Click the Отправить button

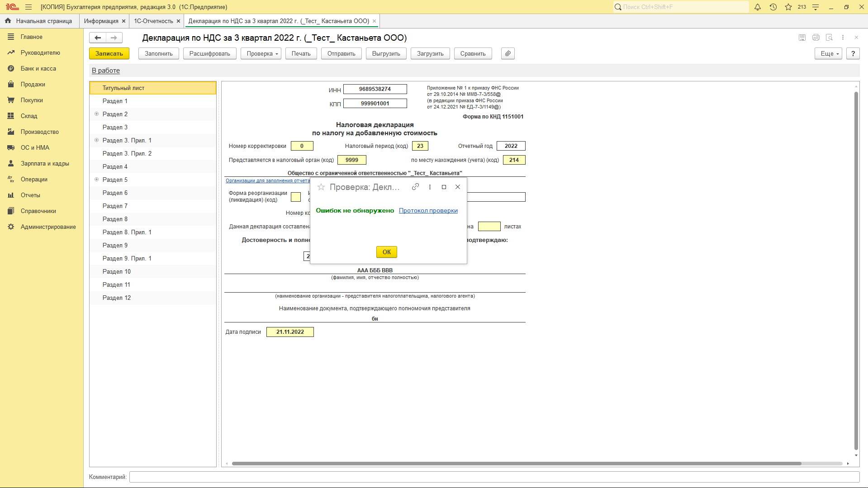pos(342,53)
